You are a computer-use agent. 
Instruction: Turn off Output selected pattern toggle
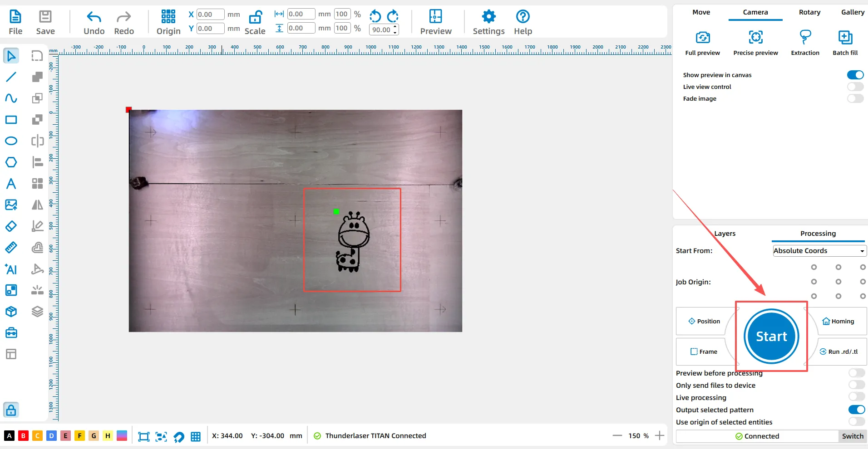pyautogui.click(x=856, y=410)
